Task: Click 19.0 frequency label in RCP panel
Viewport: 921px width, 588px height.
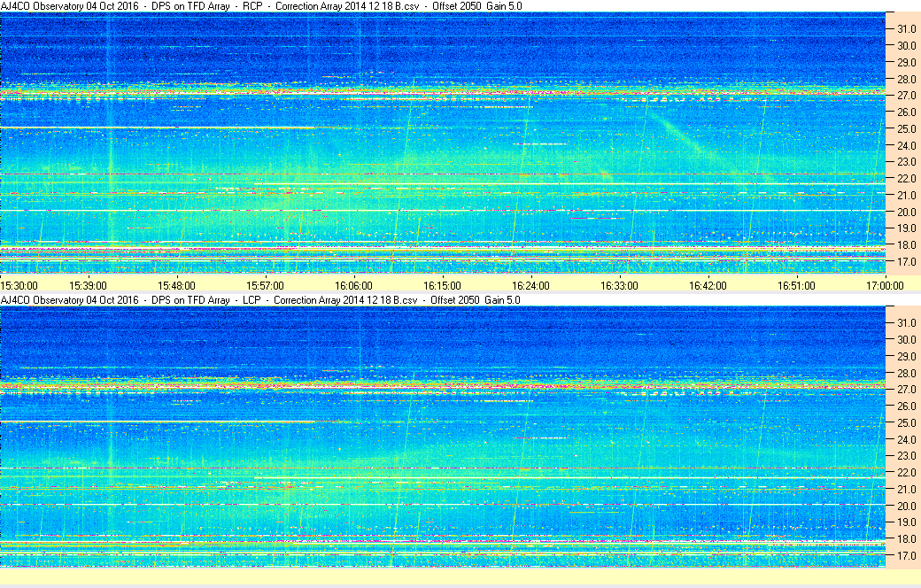Action: pyautogui.click(x=903, y=228)
